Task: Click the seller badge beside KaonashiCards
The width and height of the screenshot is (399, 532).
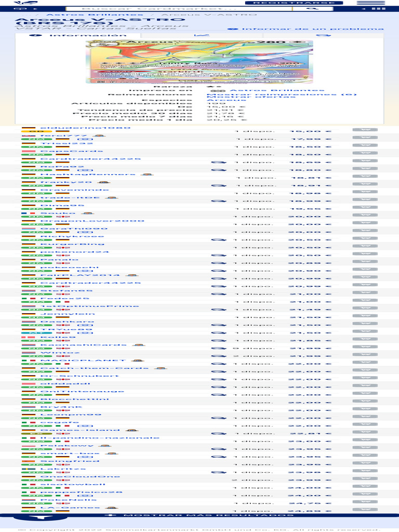Action: (138, 345)
